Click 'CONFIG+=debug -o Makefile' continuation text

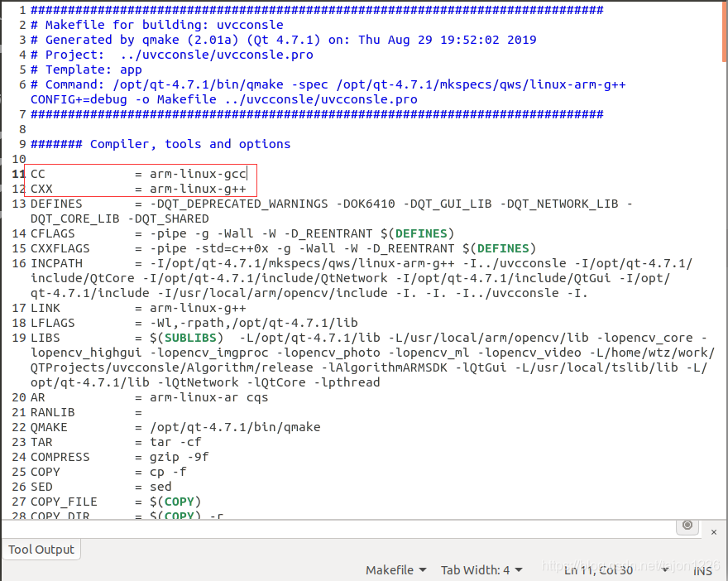pos(123,99)
